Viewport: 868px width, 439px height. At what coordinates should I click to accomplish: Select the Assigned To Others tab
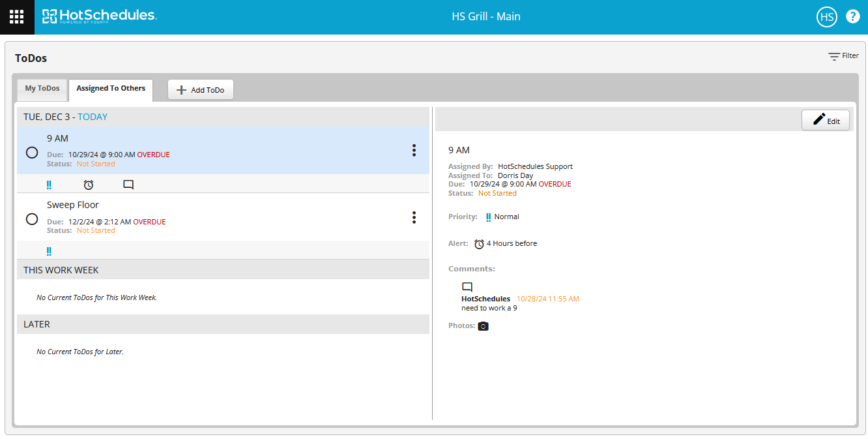tap(111, 89)
